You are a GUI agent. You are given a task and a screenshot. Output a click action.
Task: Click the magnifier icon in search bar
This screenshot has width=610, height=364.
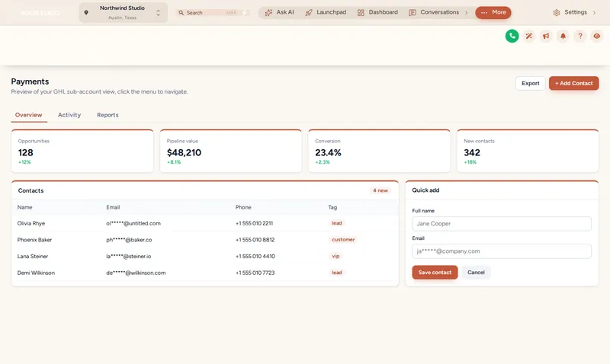tap(181, 13)
